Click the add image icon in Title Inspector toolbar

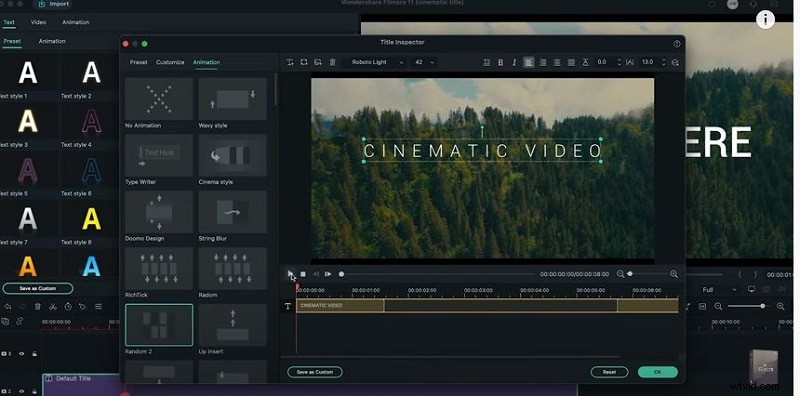(318, 62)
